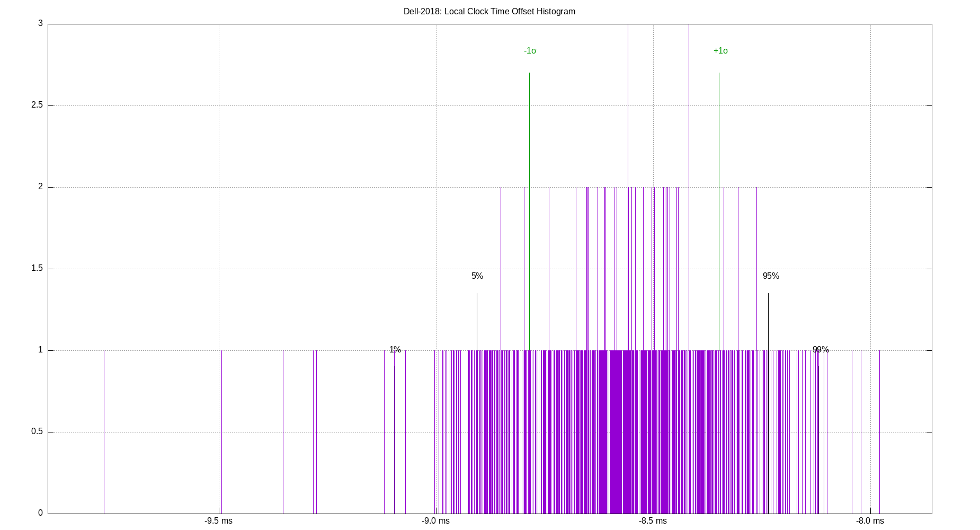Viewport: 980px width, 530px height.
Task: Click the 1% percentile label
Action: (x=395, y=349)
